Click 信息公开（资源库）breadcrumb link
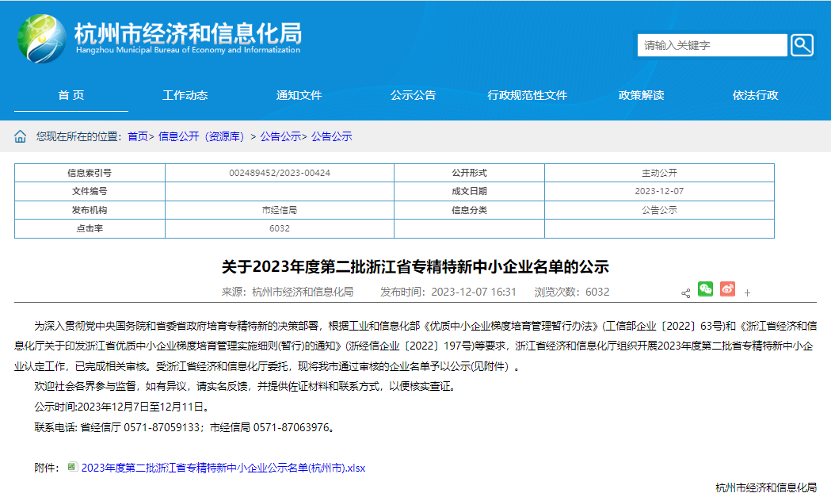 point(201,137)
